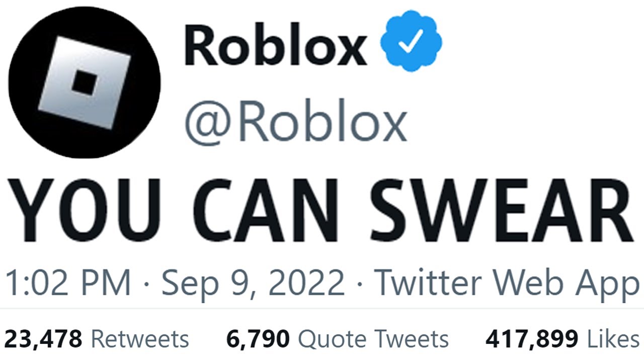View the 23,478 Retweets list
This screenshot has height=362, width=644.
point(97,339)
